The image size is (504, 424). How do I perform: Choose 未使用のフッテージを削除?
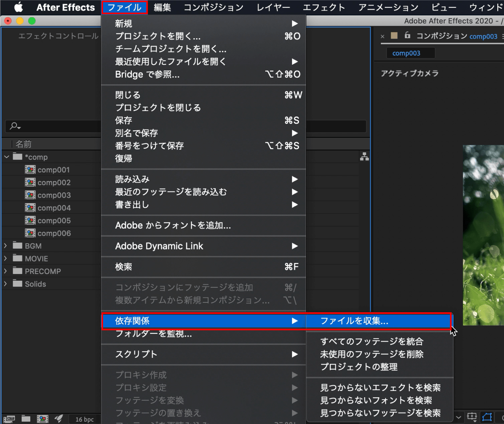(x=380, y=354)
